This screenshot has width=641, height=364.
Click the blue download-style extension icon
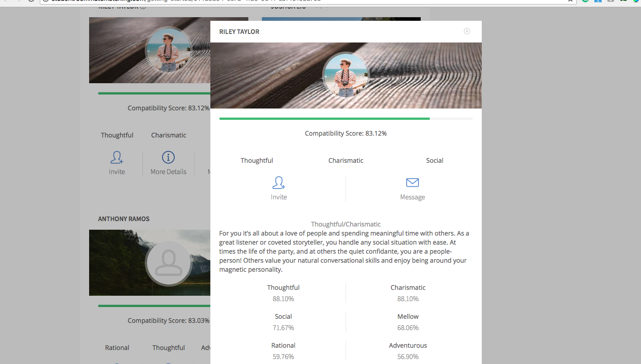coord(598,1)
